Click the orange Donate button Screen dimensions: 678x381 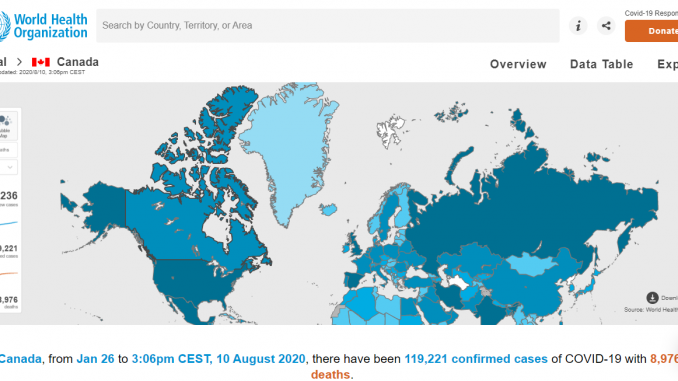coord(652,31)
